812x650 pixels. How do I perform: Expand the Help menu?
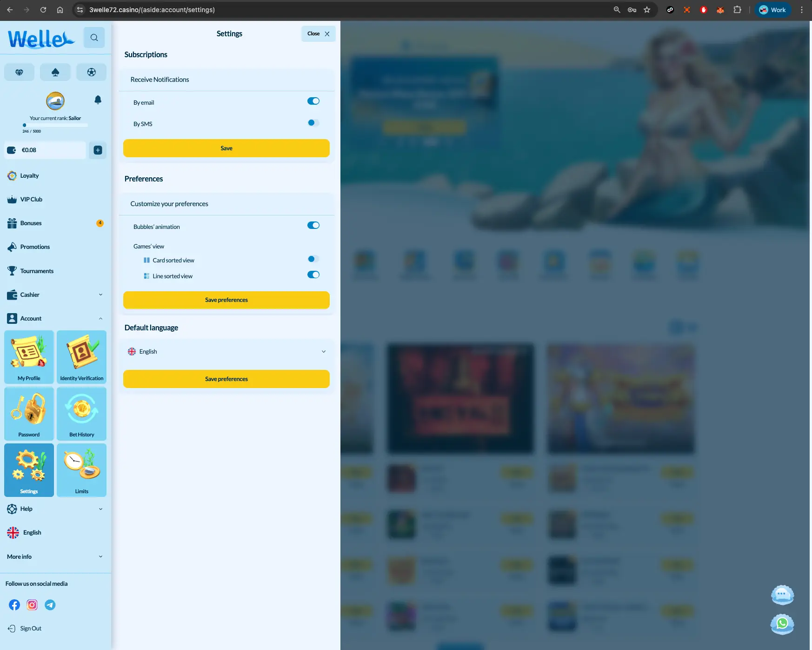click(x=55, y=509)
